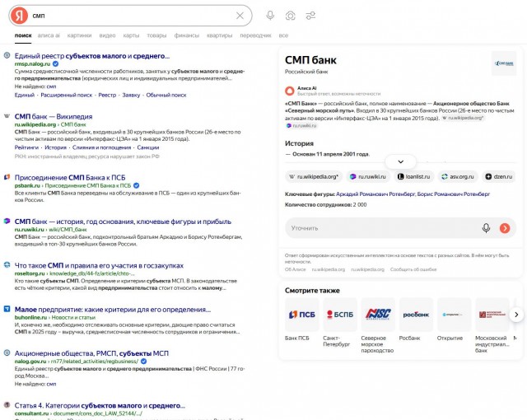
Task: Open the 'Об Алисе' footer link
Action: point(295,269)
